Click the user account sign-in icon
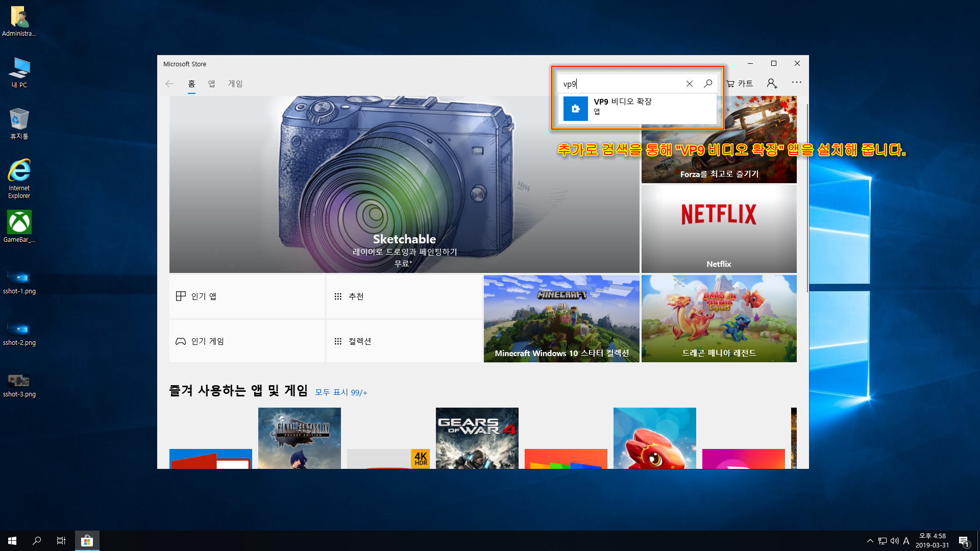Image resolution: width=980 pixels, height=551 pixels. click(772, 83)
